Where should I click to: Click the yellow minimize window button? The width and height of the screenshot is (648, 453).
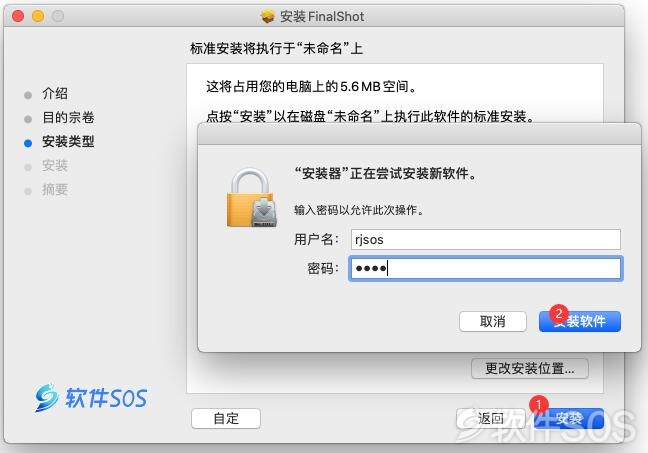38,16
